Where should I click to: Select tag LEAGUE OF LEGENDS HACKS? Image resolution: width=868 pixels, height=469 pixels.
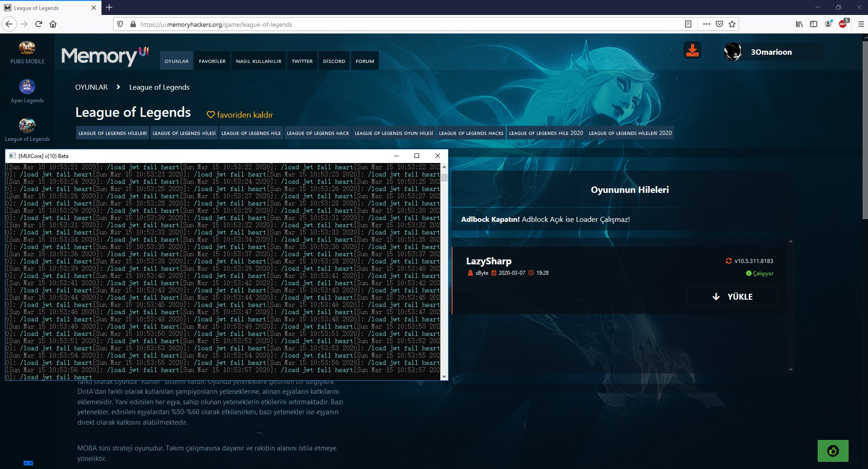471,133
